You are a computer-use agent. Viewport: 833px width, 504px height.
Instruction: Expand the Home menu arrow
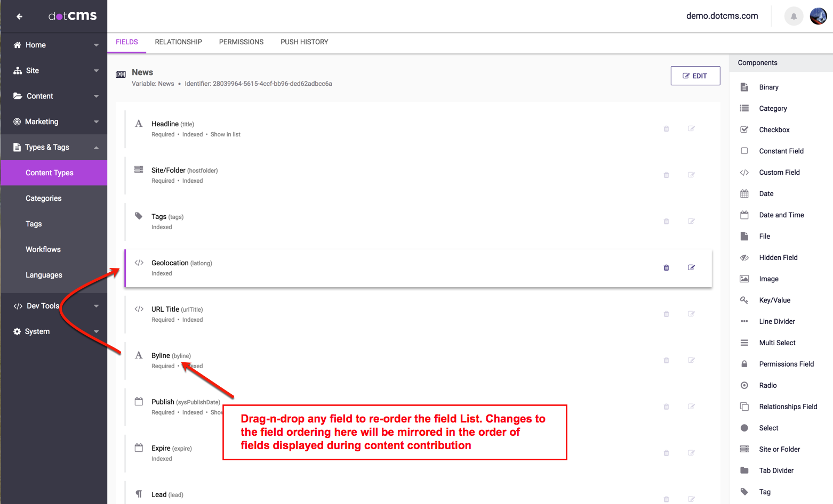click(96, 45)
